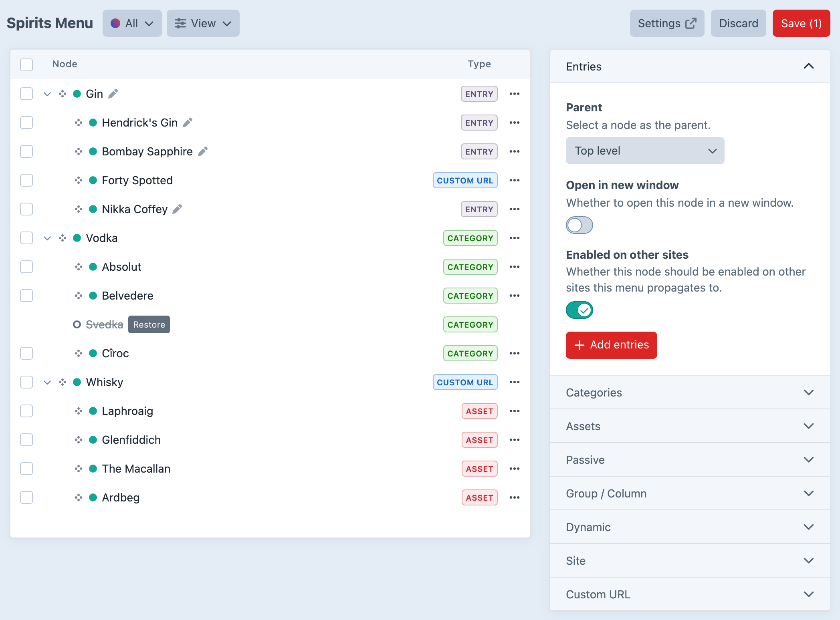Click the Glenfiddich node title

[131, 440]
